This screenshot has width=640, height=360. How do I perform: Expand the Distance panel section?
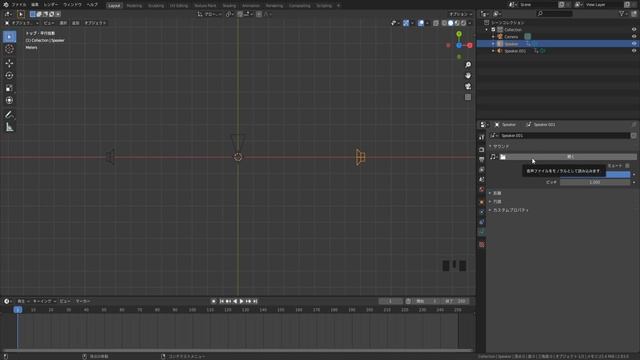(490, 193)
